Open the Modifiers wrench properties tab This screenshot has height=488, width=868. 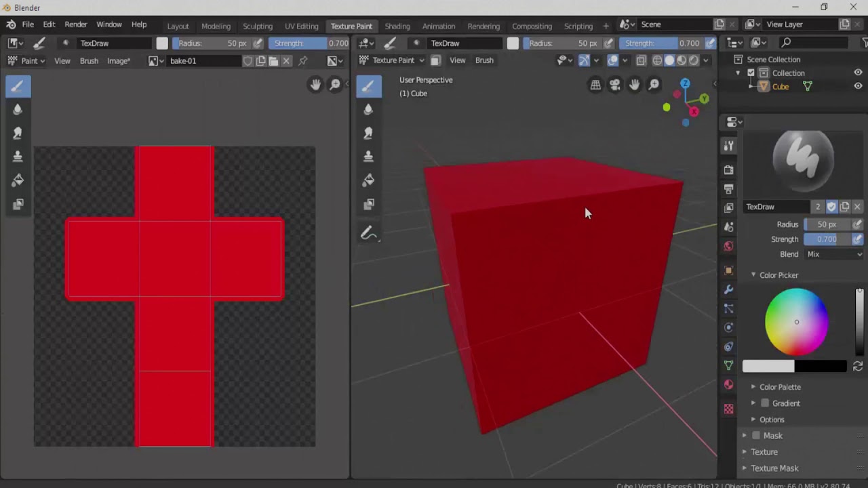729,289
